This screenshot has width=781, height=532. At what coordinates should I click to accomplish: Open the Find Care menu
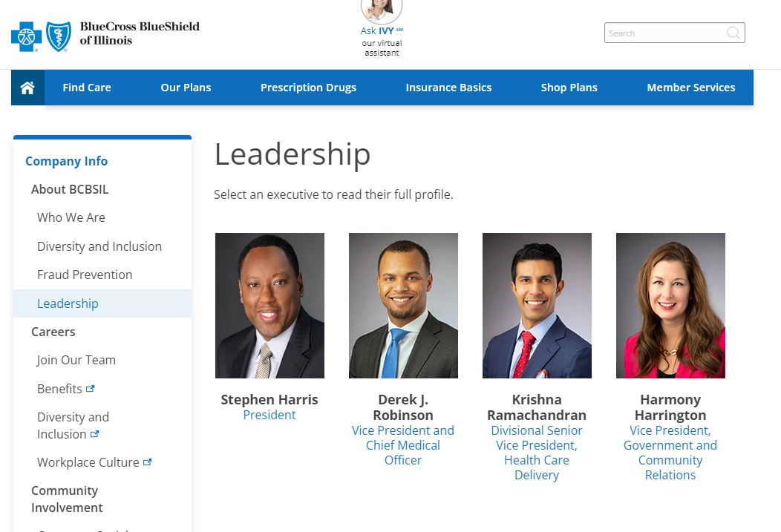87,88
